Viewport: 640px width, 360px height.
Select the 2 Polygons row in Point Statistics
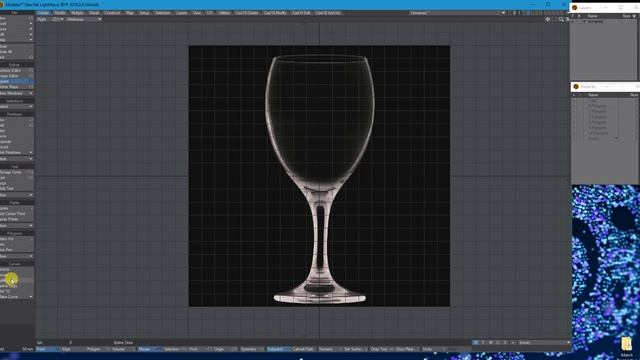click(604, 117)
